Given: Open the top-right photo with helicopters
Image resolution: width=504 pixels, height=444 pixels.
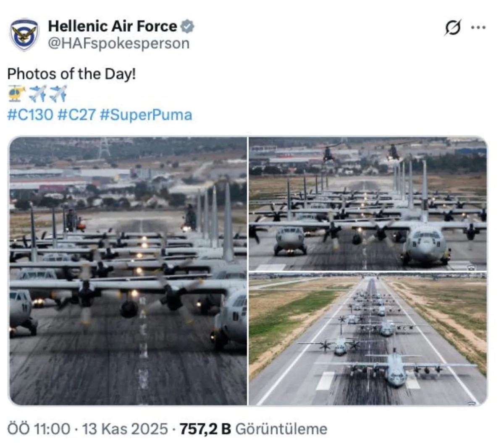Looking at the screenshot, I should [368, 204].
